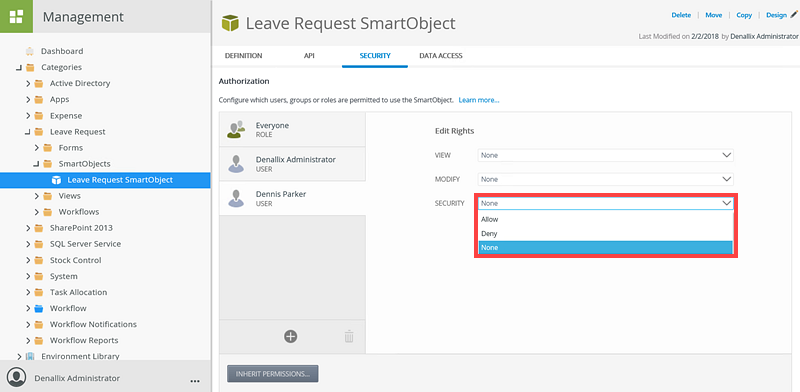Click the Denallix Administrator profile avatar icon
This screenshot has height=392, width=800.
17,378
